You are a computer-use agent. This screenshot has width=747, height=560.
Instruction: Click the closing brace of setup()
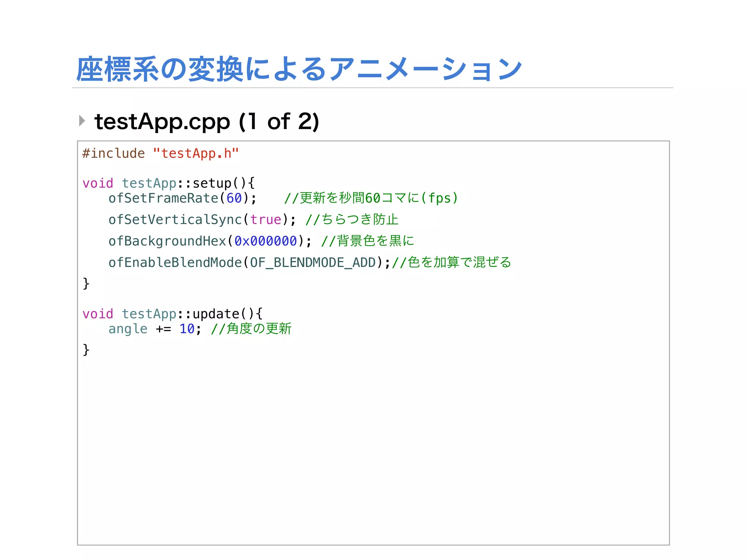[86, 284]
